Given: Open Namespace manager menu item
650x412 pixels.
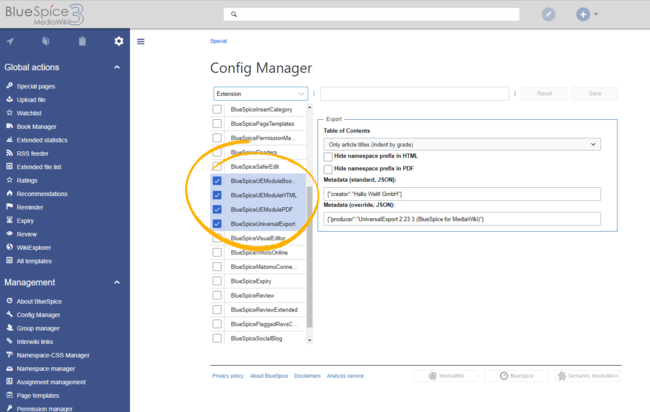Looking at the screenshot, I should (x=46, y=368).
